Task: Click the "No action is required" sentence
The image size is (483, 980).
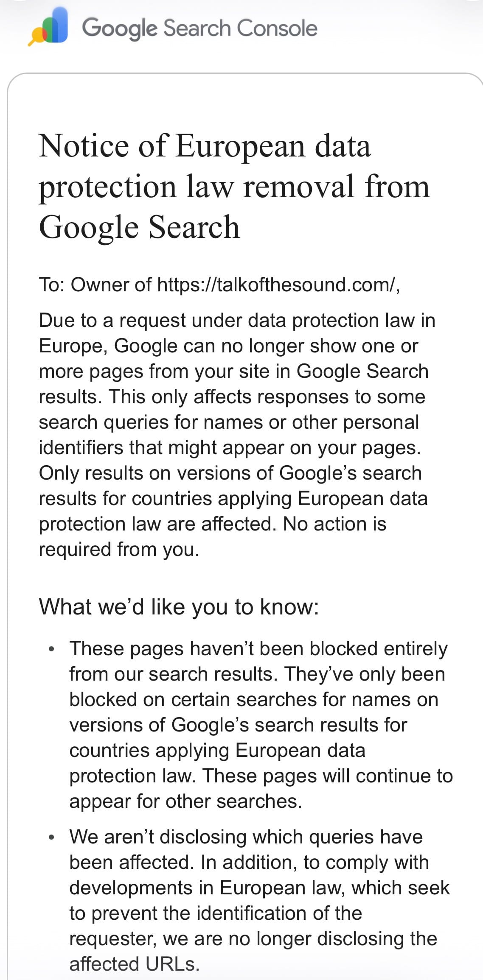Action: 213,536
